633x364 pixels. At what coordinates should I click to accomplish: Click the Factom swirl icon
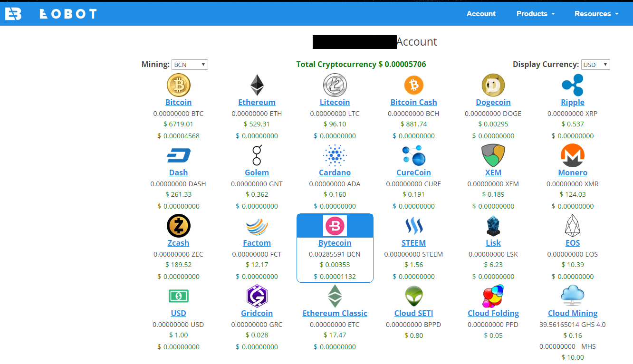coord(257,226)
